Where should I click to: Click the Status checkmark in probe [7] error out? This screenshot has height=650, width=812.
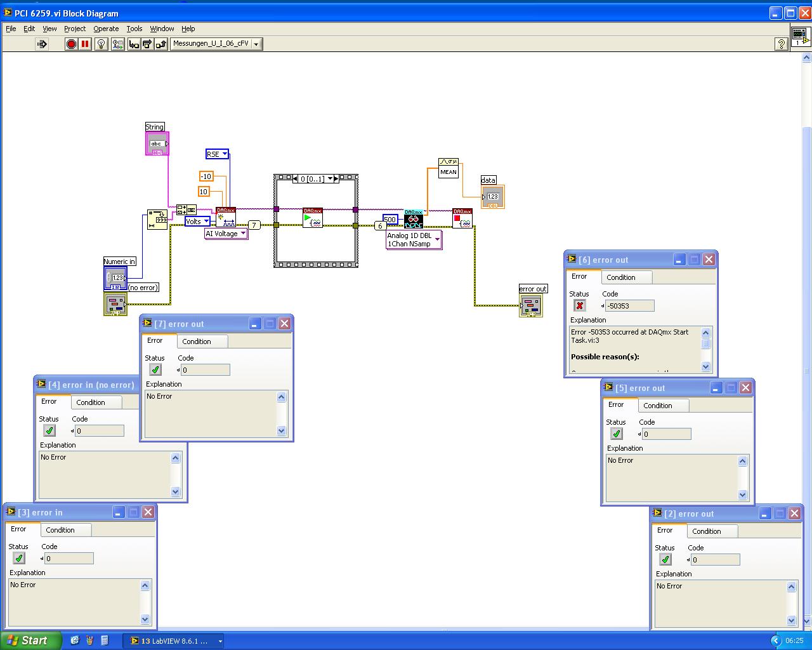pyautogui.click(x=155, y=369)
